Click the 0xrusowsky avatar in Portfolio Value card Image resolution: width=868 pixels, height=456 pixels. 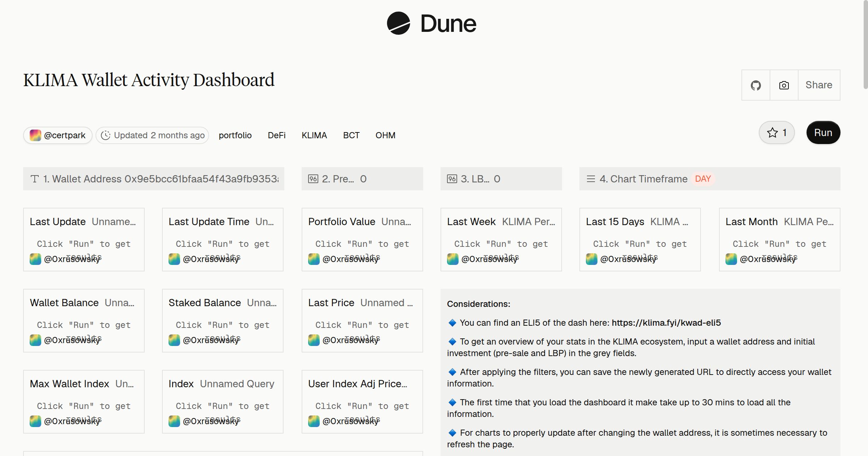click(314, 259)
